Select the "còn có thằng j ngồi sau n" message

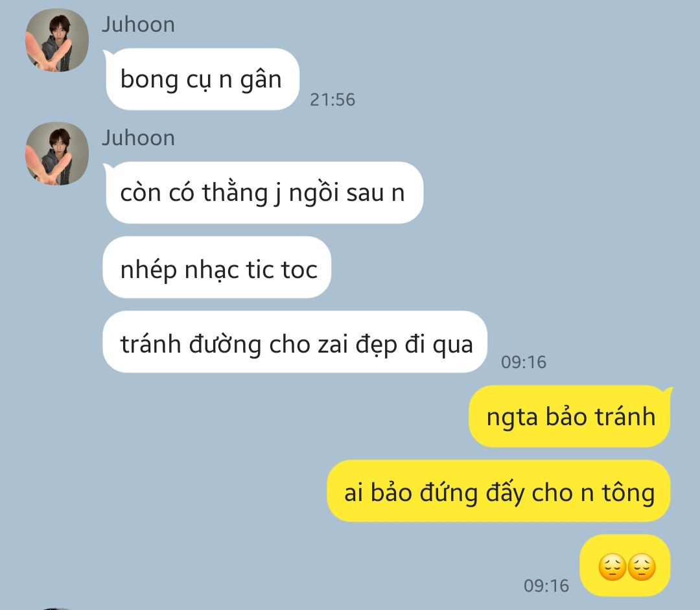(263, 193)
